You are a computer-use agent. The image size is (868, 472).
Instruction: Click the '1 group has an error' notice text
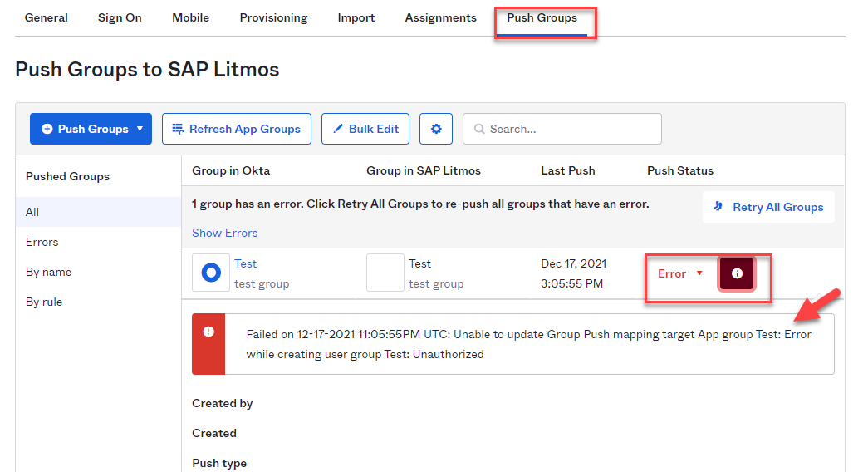pos(420,204)
